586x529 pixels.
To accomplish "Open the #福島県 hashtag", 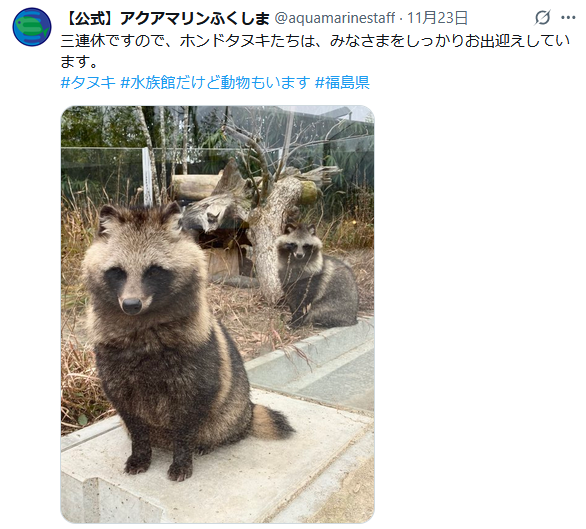I will pos(342,82).
